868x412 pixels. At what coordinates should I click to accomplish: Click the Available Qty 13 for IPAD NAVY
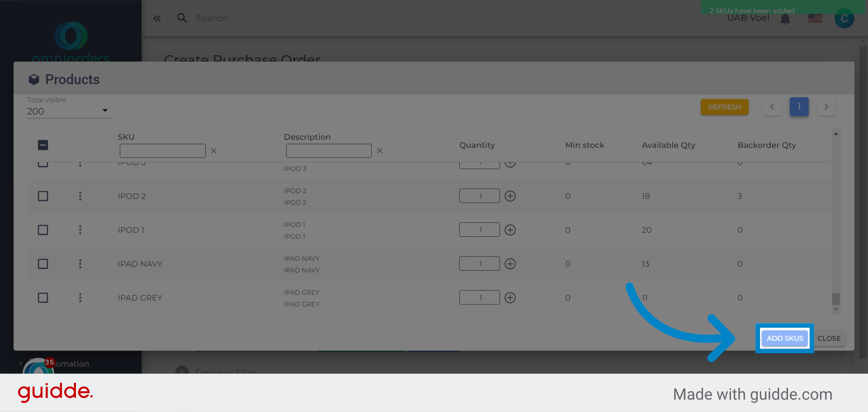(x=646, y=264)
